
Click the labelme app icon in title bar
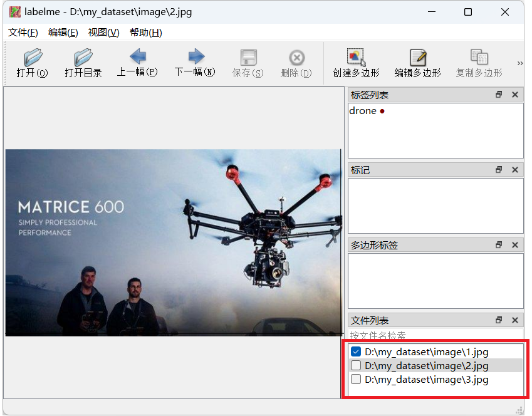[15, 12]
